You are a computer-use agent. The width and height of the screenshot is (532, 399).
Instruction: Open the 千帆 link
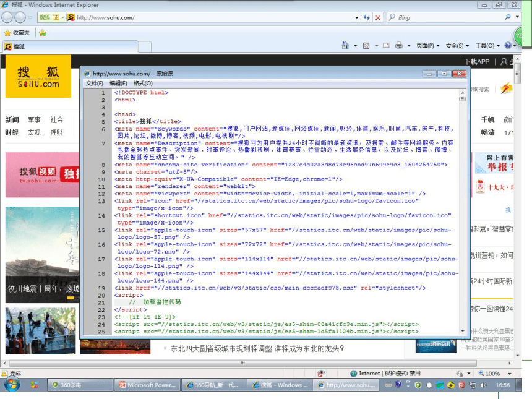pyautogui.click(x=487, y=120)
